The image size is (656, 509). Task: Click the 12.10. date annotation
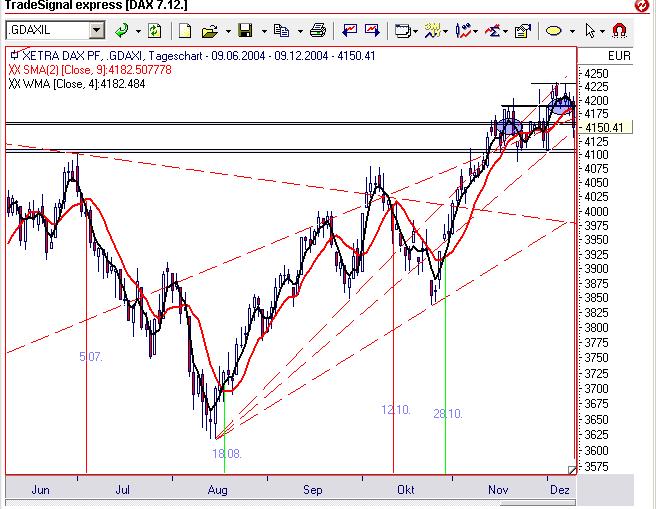coord(396,410)
